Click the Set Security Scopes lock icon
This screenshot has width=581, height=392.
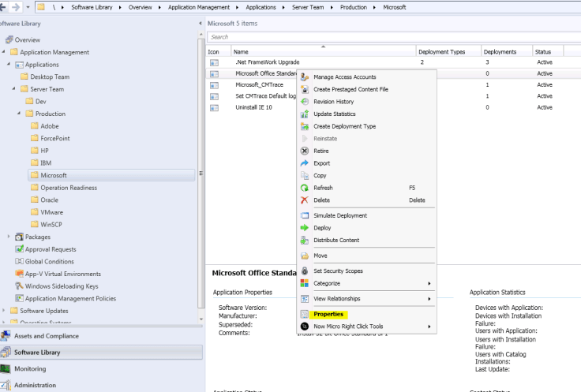pyautogui.click(x=305, y=271)
